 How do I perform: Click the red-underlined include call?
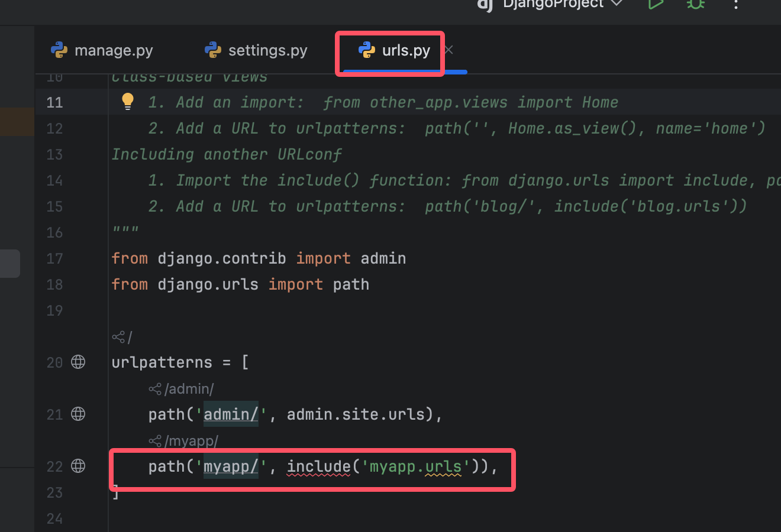click(318, 466)
